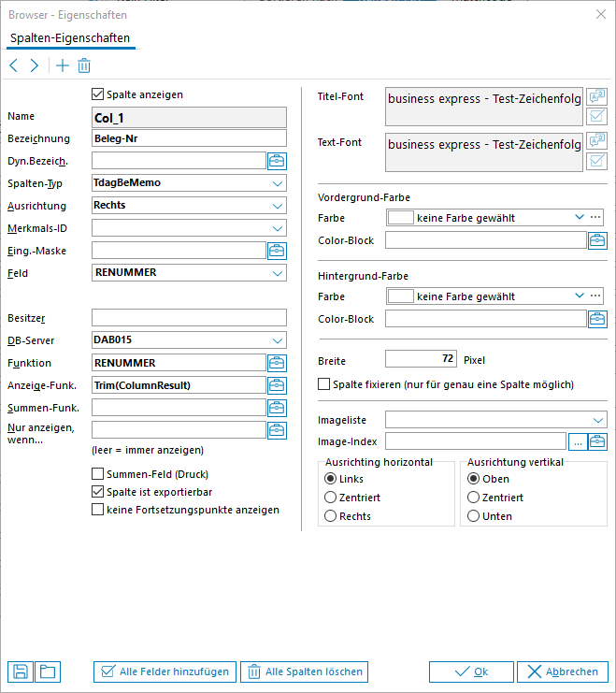The width and height of the screenshot is (616, 693).
Task: Click the open folder icon at bottom left
Action: [47, 671]
